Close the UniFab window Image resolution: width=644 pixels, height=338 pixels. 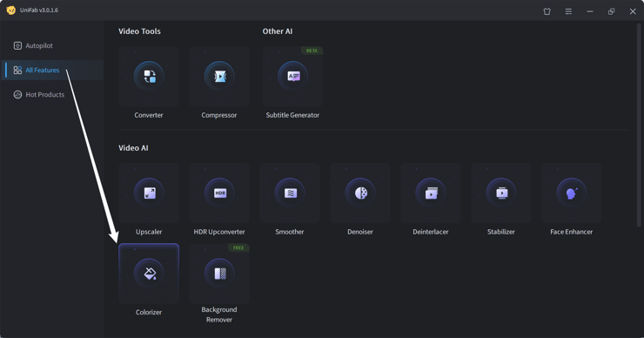tap(633, 11)
